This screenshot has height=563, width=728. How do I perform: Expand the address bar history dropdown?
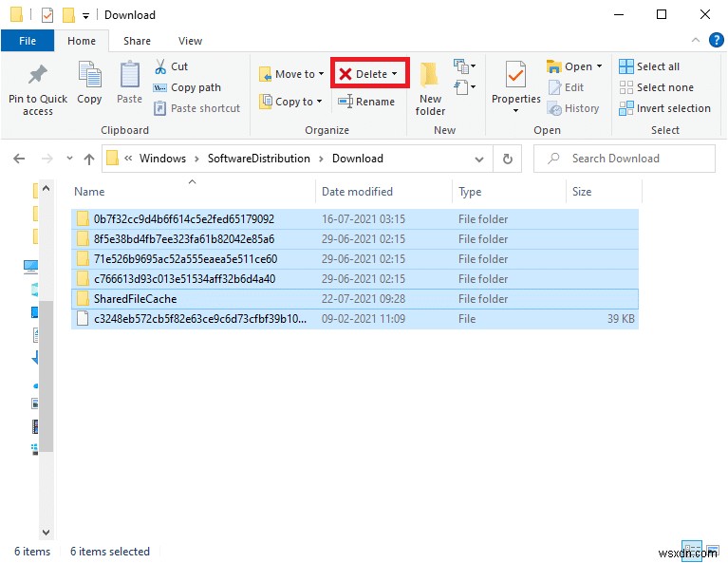479,160
